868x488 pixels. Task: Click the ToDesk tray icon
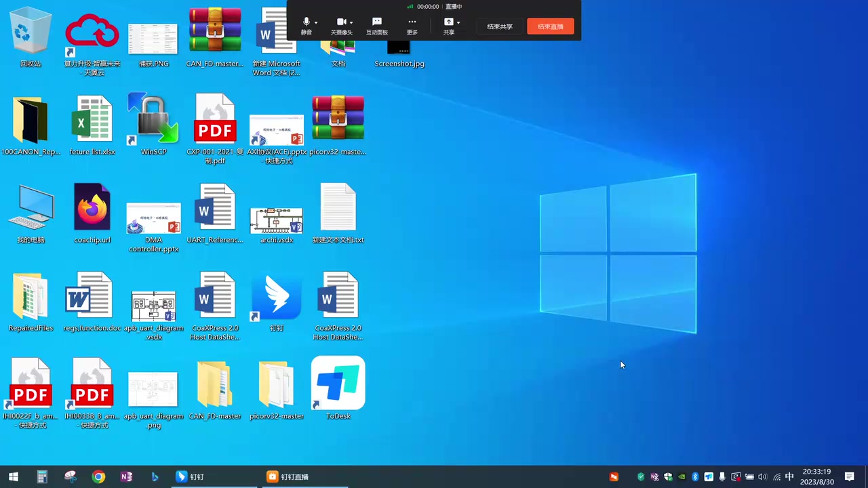coord(709,476)
